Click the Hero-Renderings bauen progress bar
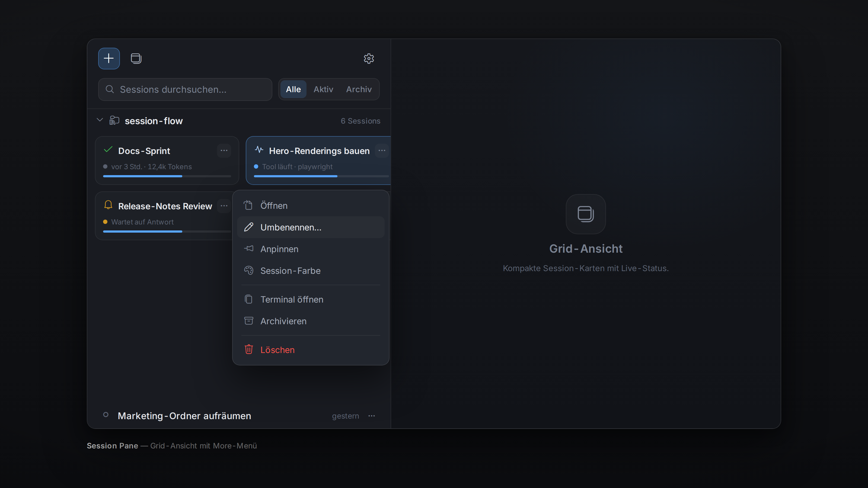Viewport: 868px width, 488px height. 321,176
